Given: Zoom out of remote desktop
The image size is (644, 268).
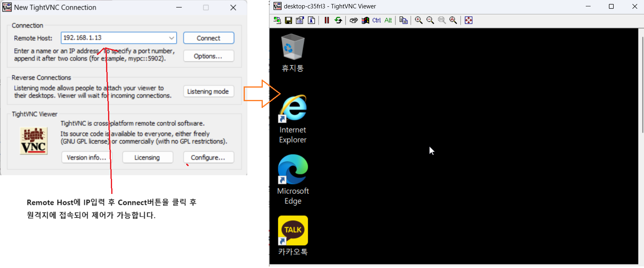Looking at the screenshot, I should click(430, 20).
